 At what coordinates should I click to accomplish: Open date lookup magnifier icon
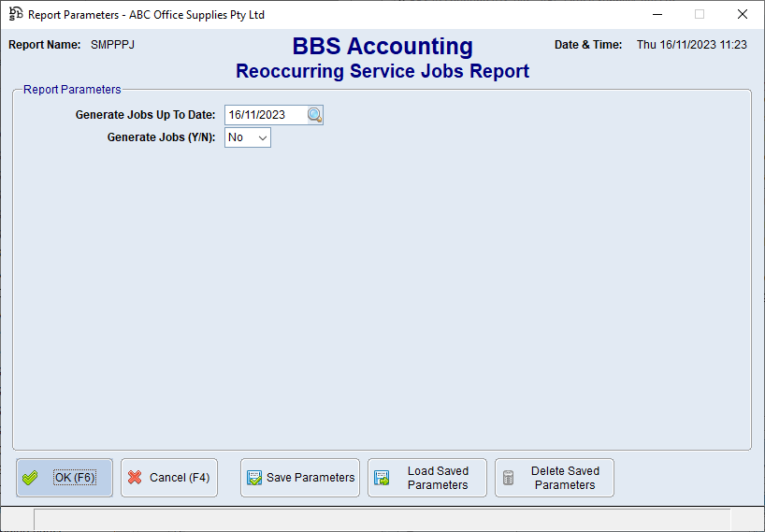pyautogui.click(x=314, y=115)
